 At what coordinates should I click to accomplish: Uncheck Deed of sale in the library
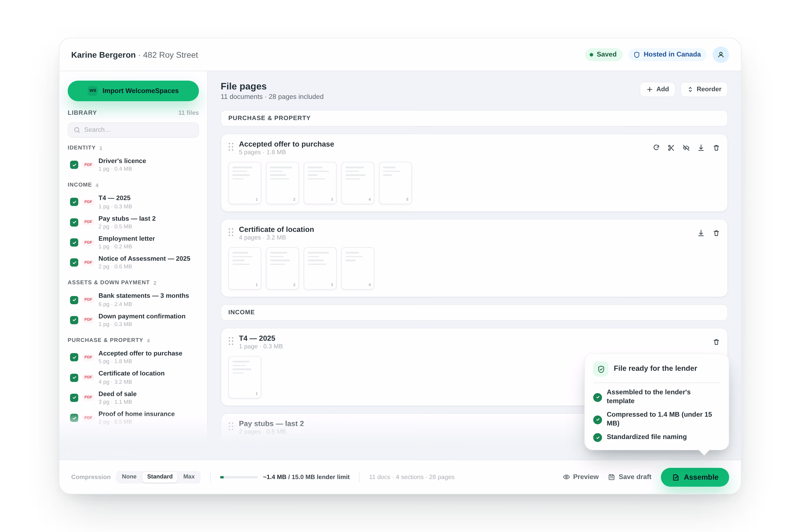pos(74,397)
